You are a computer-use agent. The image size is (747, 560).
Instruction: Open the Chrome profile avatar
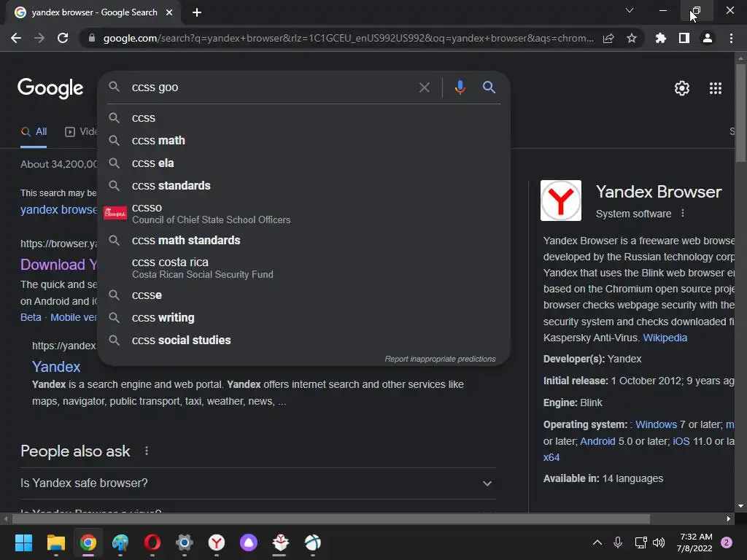click(708, 38)
